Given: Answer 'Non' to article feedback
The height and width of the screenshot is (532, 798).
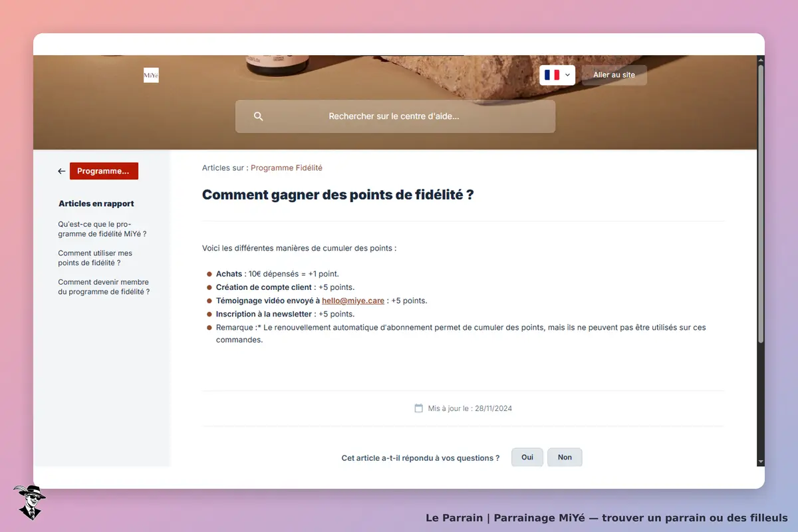Looking at the screenshot, I should tap(565, 458).
